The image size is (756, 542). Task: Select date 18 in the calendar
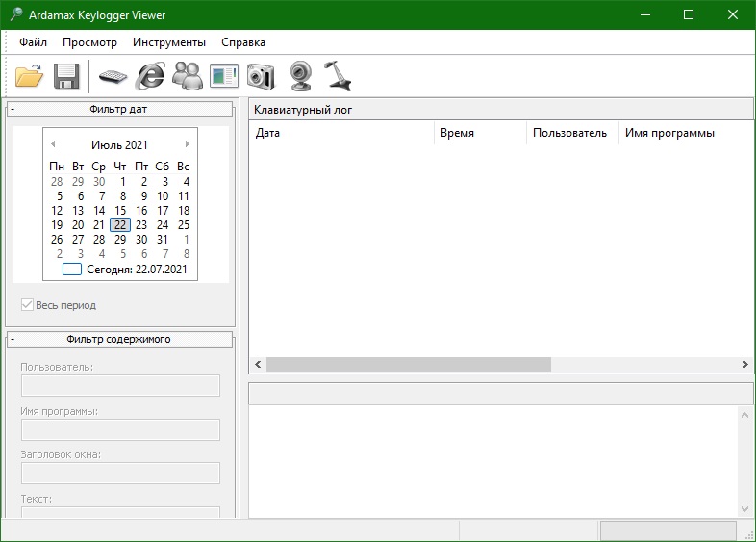(184, 211)
